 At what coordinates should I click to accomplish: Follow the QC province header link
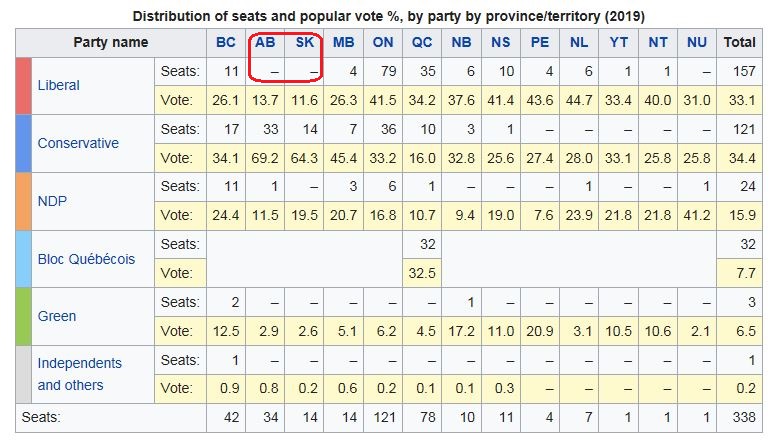point(423,43)
